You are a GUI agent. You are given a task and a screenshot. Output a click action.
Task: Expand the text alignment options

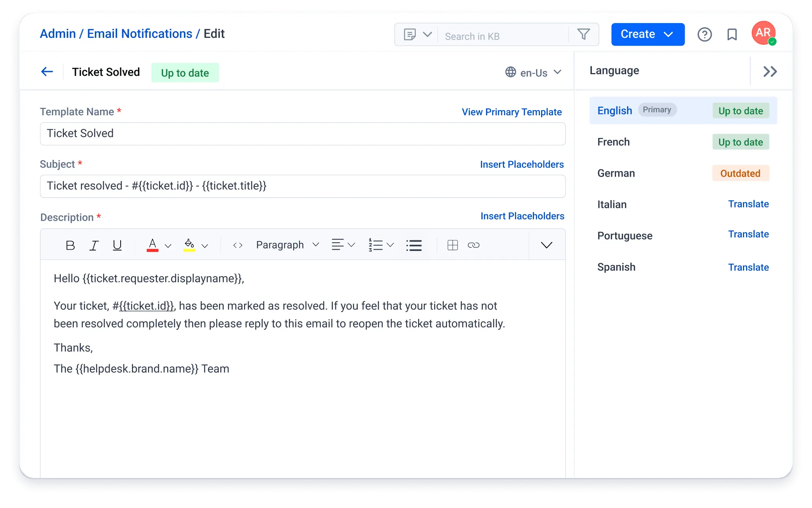[x=342, y=245]
